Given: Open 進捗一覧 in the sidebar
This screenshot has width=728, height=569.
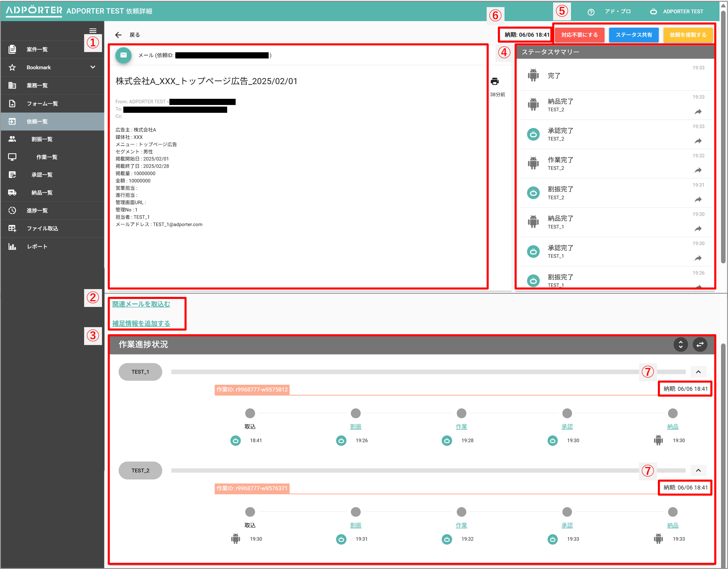Looking at the screenshot, I should pyautogui.click(x=37, y=211).
